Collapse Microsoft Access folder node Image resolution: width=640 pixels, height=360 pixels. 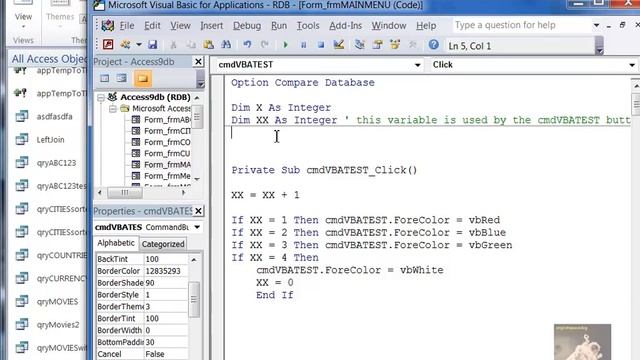click(113, 109)
